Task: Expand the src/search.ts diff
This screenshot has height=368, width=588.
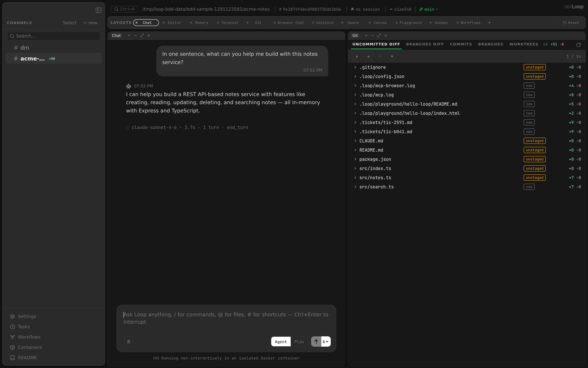Action: point(355,187)
